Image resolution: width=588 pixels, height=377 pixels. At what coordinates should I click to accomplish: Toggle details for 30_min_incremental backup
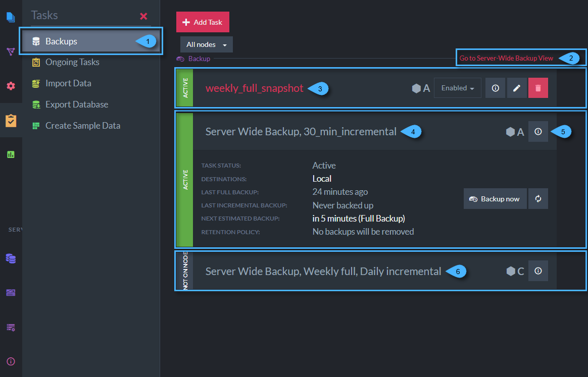(538, 132)
